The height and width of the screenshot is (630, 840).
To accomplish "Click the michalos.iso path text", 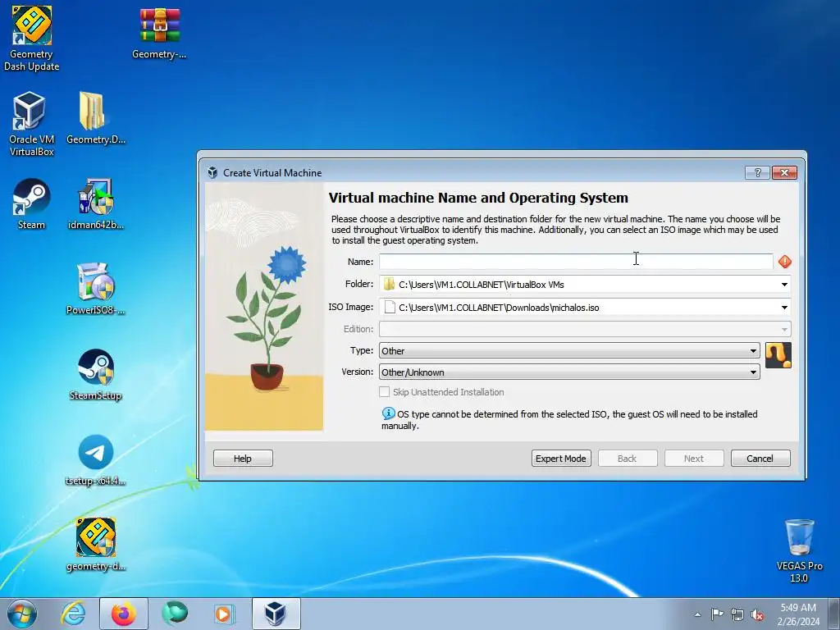I will (x=499, y=308).
